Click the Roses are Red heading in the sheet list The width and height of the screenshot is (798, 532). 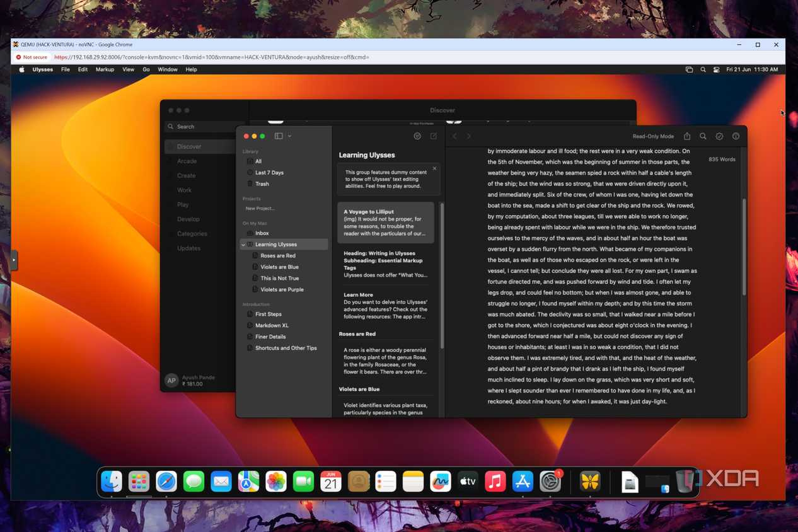click(357, 334)
